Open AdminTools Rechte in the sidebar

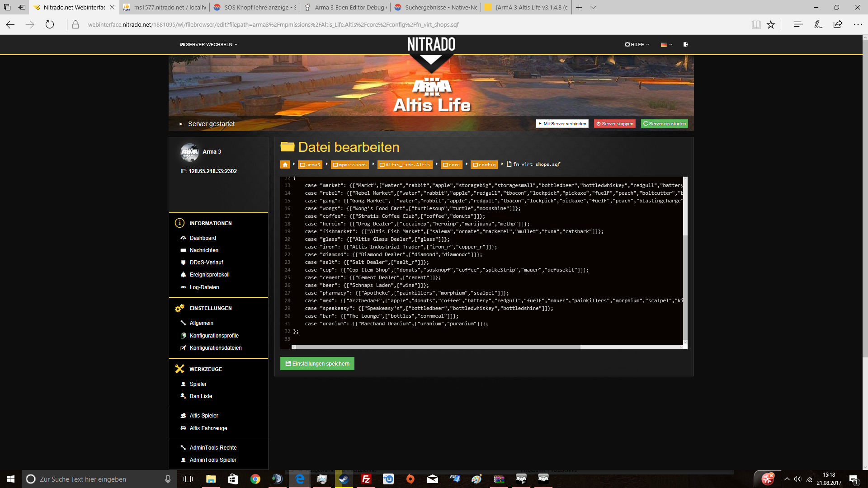pyautogui.click(x=213, y=448)
